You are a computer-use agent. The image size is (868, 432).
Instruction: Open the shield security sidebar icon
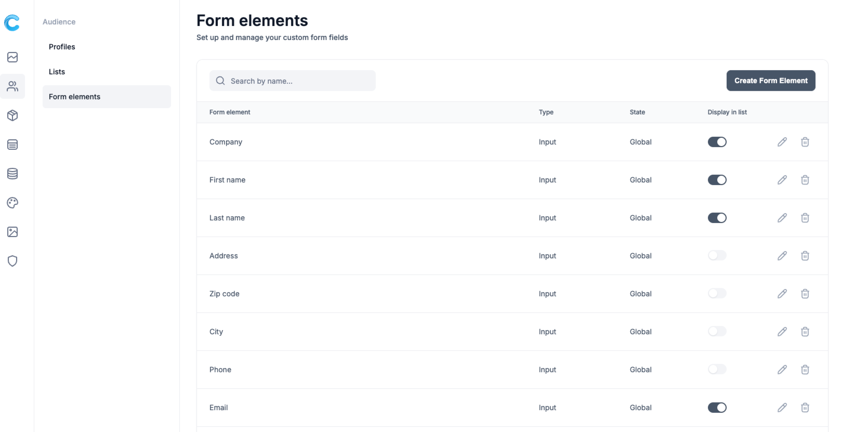click(12, 261)
